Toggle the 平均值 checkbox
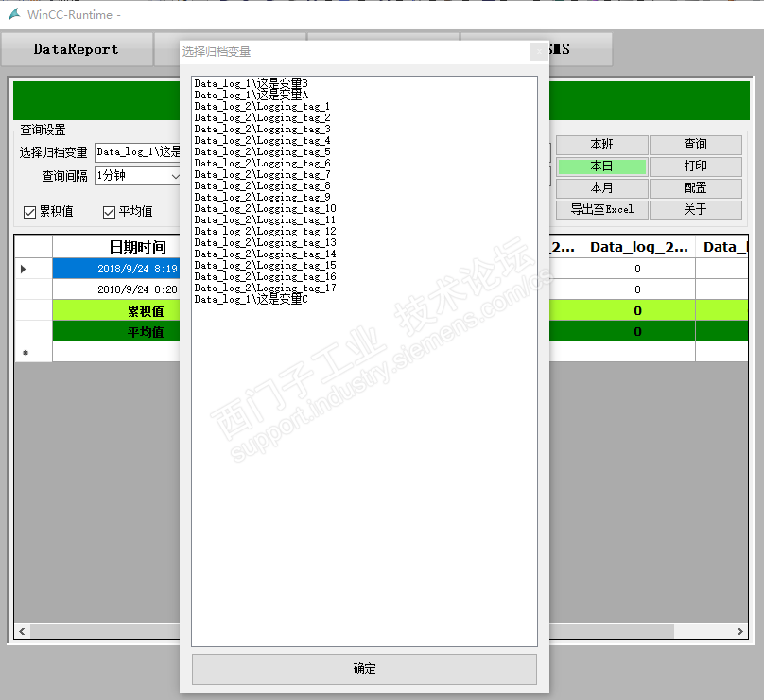 click(x=109, y=212)
